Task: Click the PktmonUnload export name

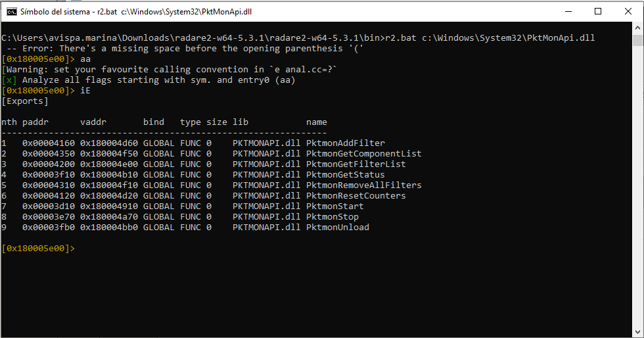Action: coord(337,227)
